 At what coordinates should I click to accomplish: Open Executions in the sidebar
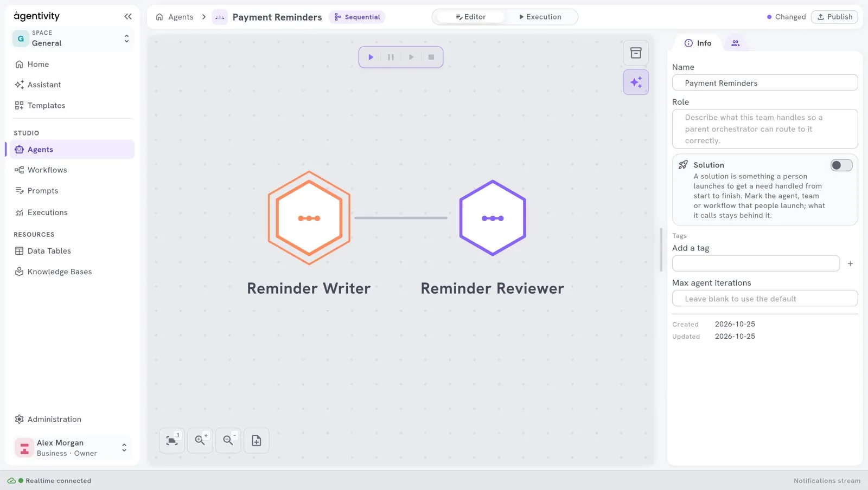pos(72,212)
